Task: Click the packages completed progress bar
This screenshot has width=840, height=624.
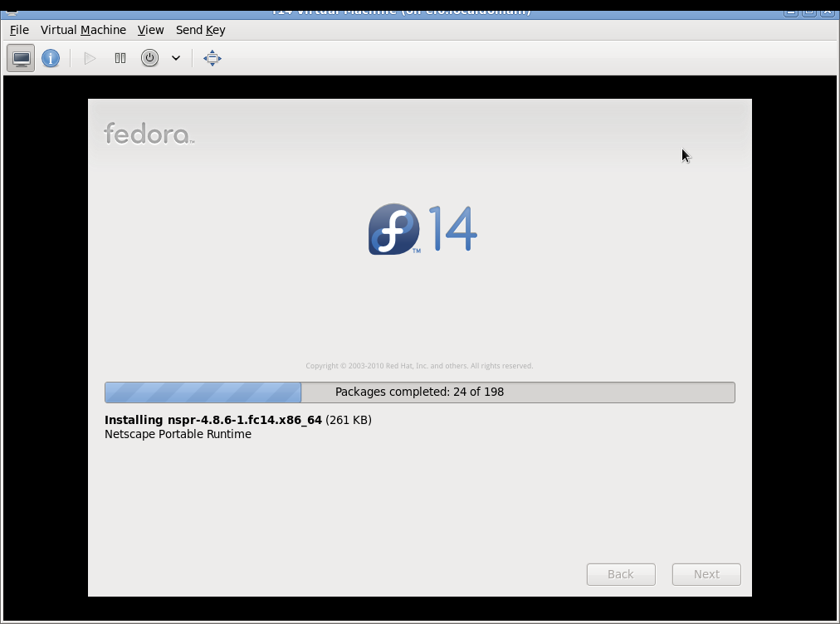Action: (419, 392)
